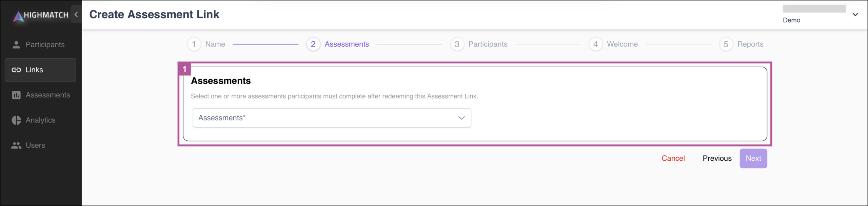Screen dimensions: 868x206
Task: Open Analytics from the sidebar
Action: pyautogui.click(x=40, y=120)
